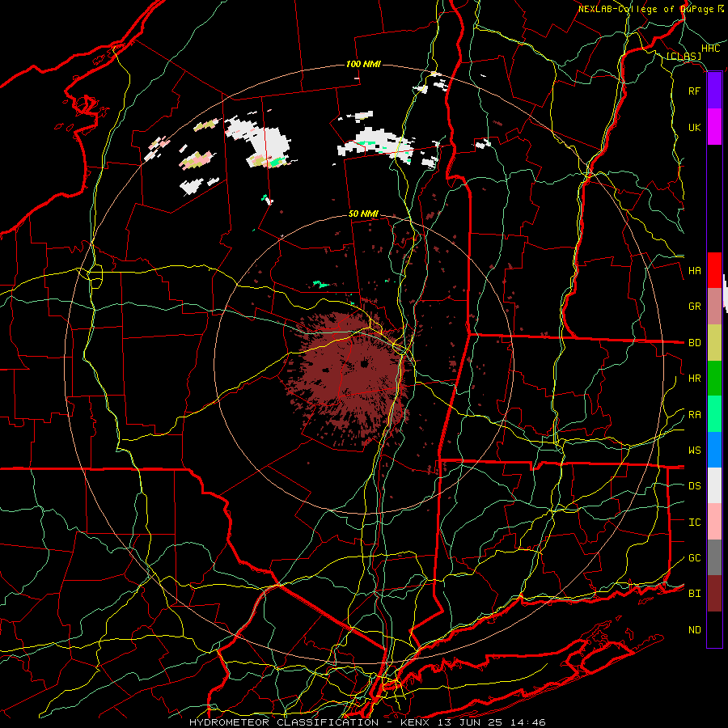Viewport: 728px width, 728px height.
Task: Click the NEXLAB-College of DuPage credit text
Action: pos(645,9)
